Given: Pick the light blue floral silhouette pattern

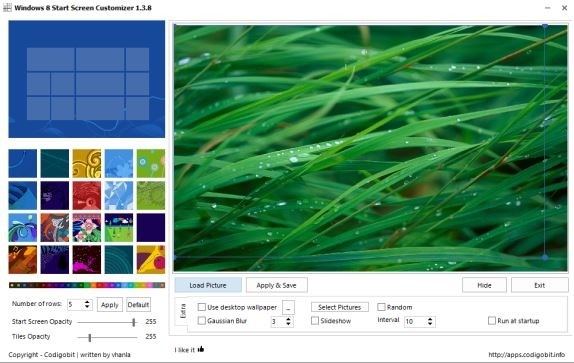Looking at the screenshot, I should [119, 163].
